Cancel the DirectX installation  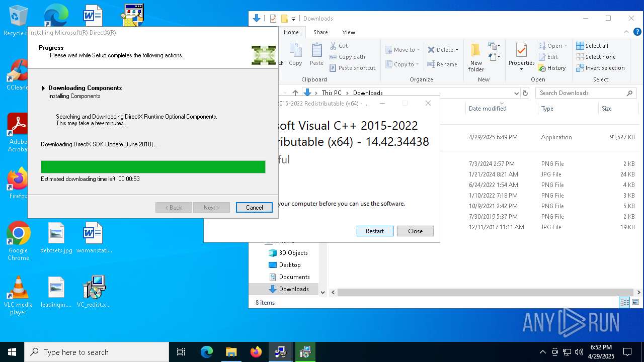point(254,208)
